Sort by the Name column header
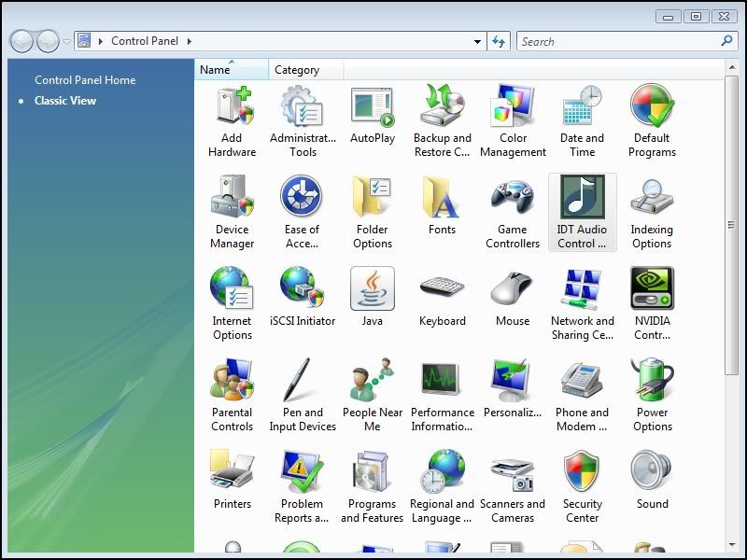Viewport: 747px width, 560px height. coord(232,69)
